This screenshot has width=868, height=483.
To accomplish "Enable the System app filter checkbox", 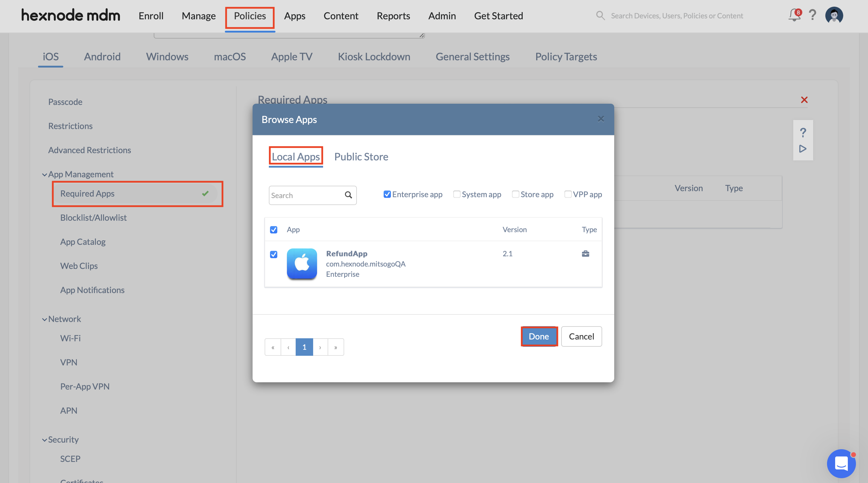I will tap(457, 194).
